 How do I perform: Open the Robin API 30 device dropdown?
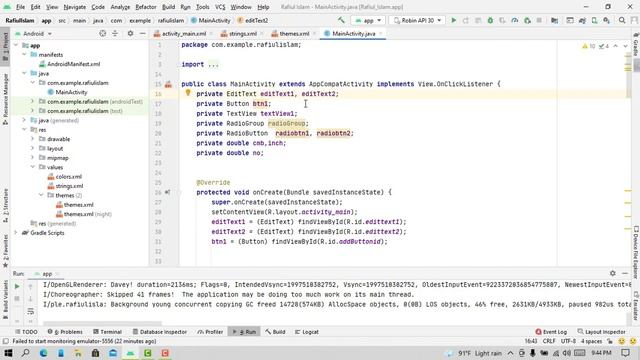tap(417, 20)
